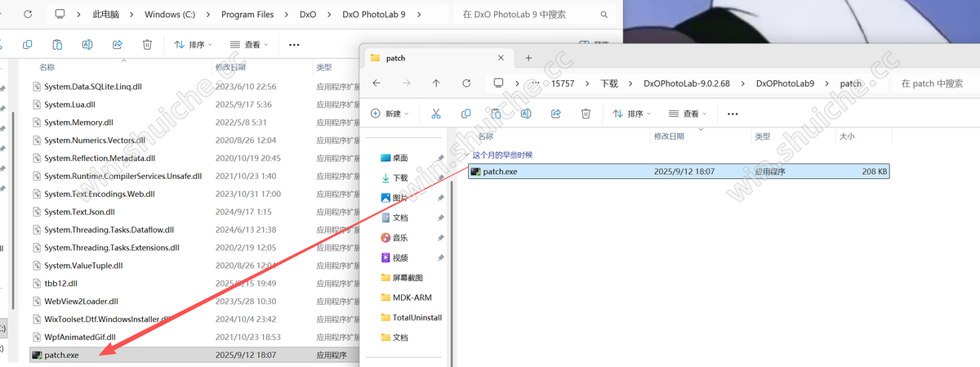Click the Refresh icon in the patch window

466,83
